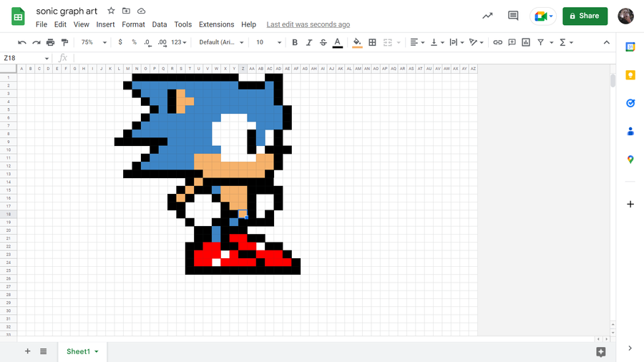Open text color picker

[x=338, y=43]
